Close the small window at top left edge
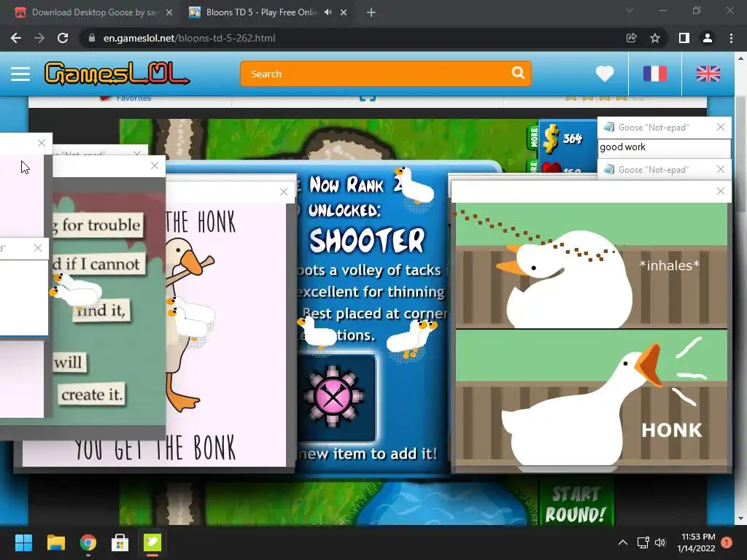Viewport: 747px width, 560px height. (x=42, y=143)
